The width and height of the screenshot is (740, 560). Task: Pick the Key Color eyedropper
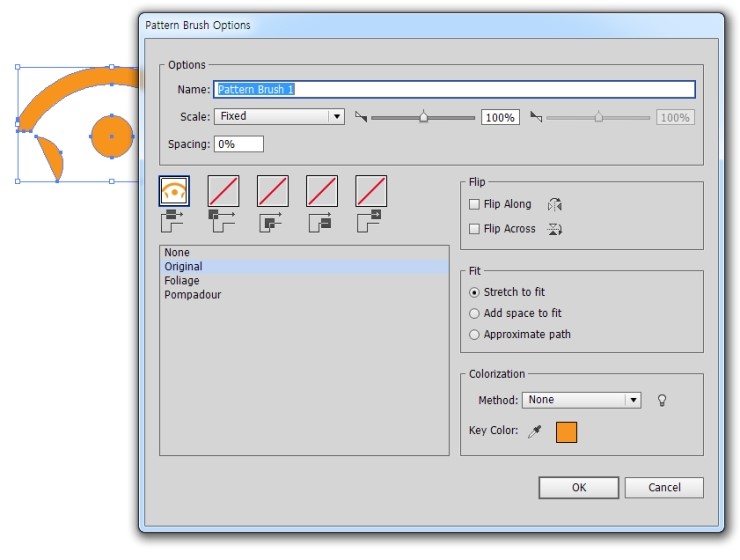pos(535,431)
